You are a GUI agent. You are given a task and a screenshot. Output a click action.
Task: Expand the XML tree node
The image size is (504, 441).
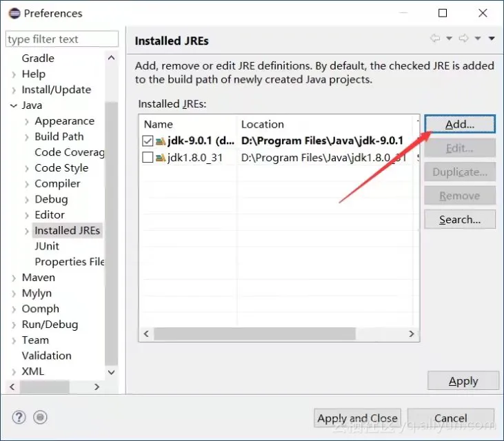(x=14, y=372)
